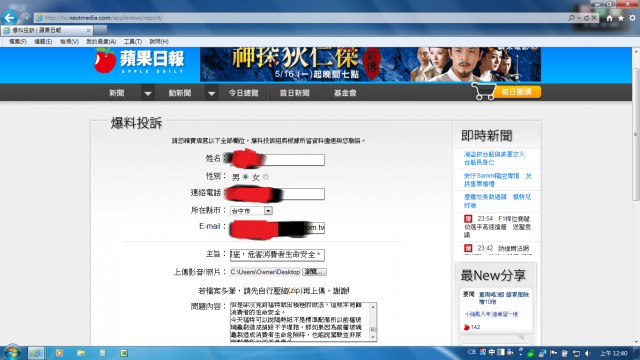Click the browser Back arrow button
The width and height of the screenshot is (640, 360).
point(9,18)
